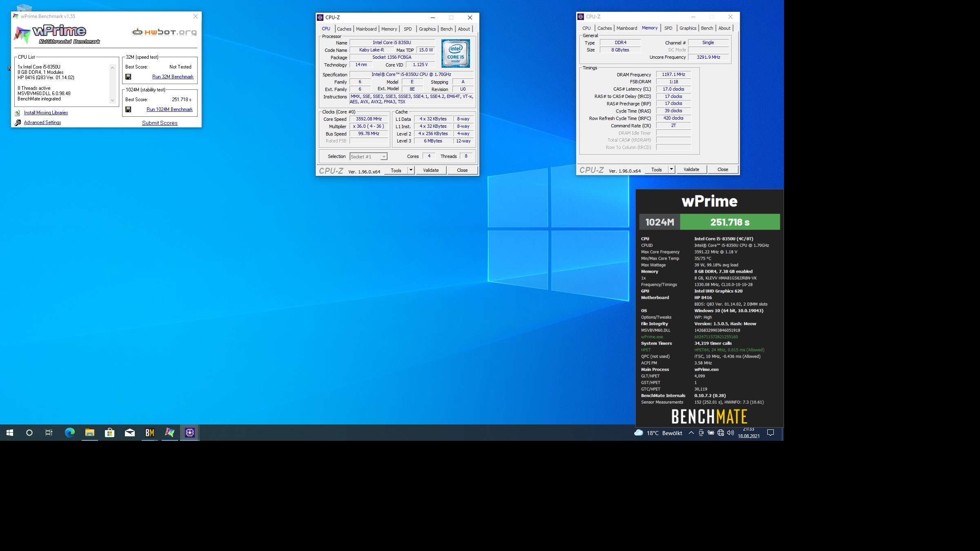Click the weather cloud icon in the taskbar
The height and width of the screenshot is (551, 980).
tap(639, 433)
